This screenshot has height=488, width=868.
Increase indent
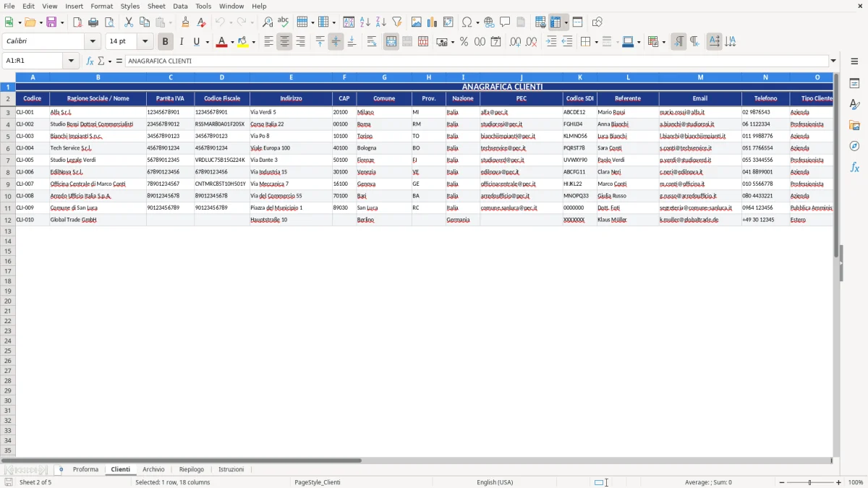(551, 42)
